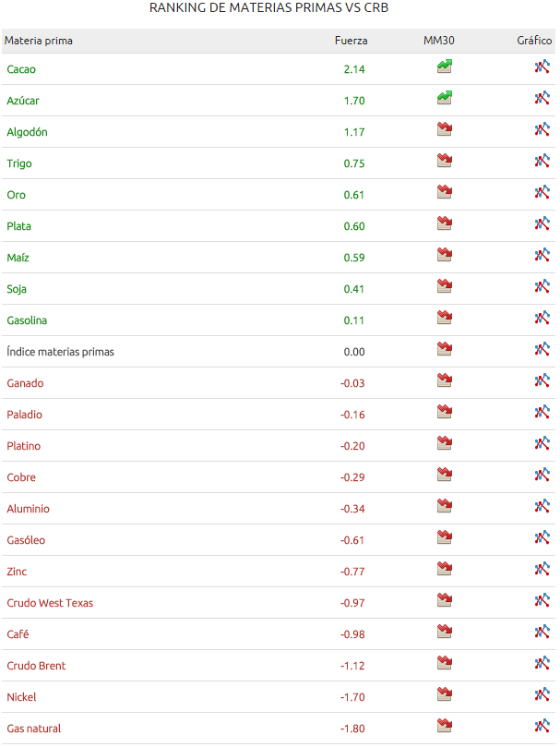This screenshot has width=560, height=747.
Task: Open the chart icon for Índice materias primas
Action: point(542,349)
